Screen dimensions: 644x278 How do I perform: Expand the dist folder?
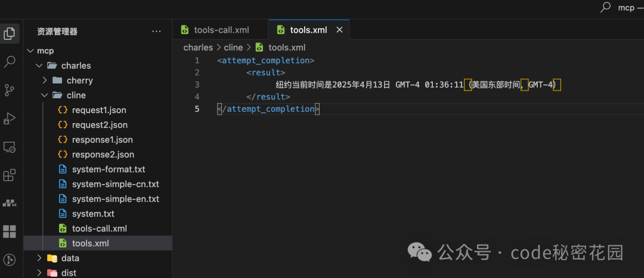(39, 273)
